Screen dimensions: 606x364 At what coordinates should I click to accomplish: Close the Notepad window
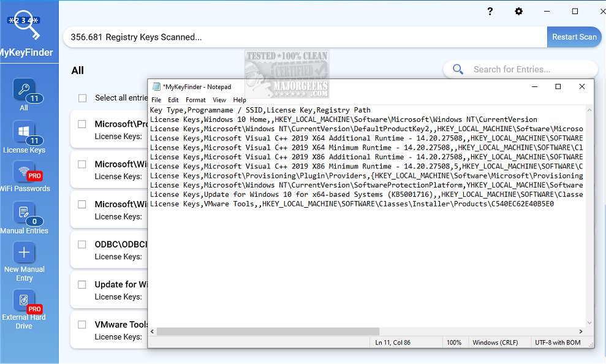tap(582, 86)
